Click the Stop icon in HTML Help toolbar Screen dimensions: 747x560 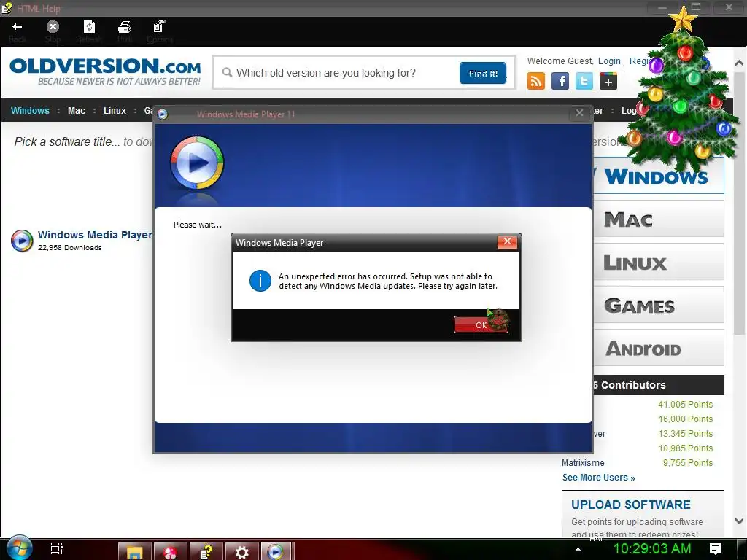[53, 27]
